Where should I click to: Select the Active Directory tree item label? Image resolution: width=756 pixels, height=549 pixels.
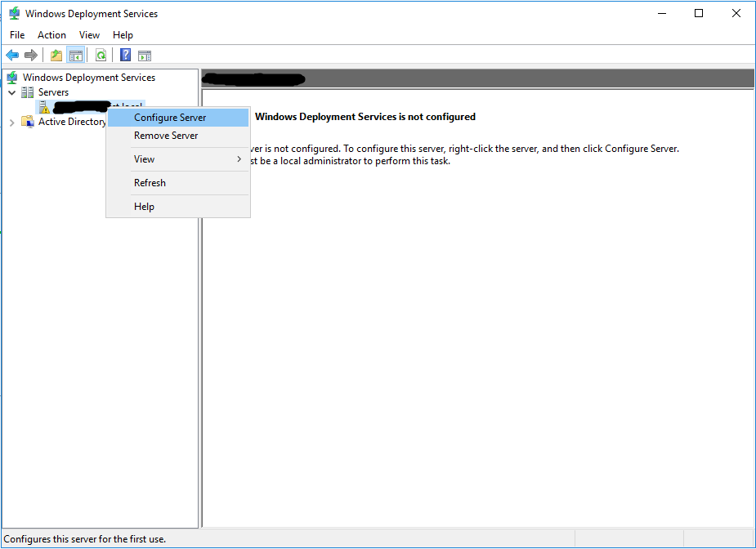coord(72,122)
